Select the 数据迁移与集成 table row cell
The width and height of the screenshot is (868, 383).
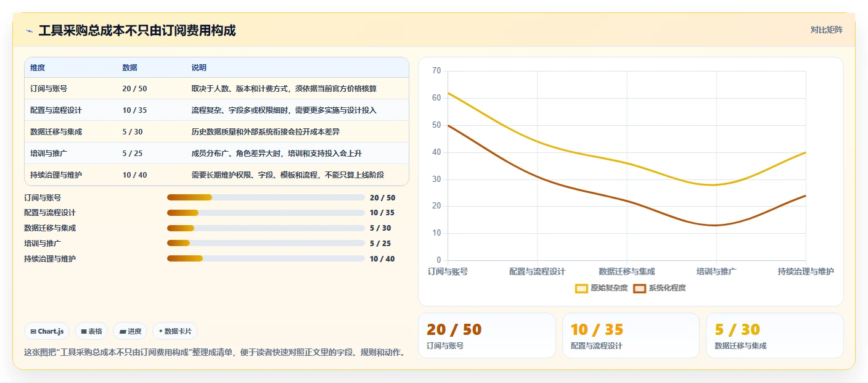click(x=56, y=132)
